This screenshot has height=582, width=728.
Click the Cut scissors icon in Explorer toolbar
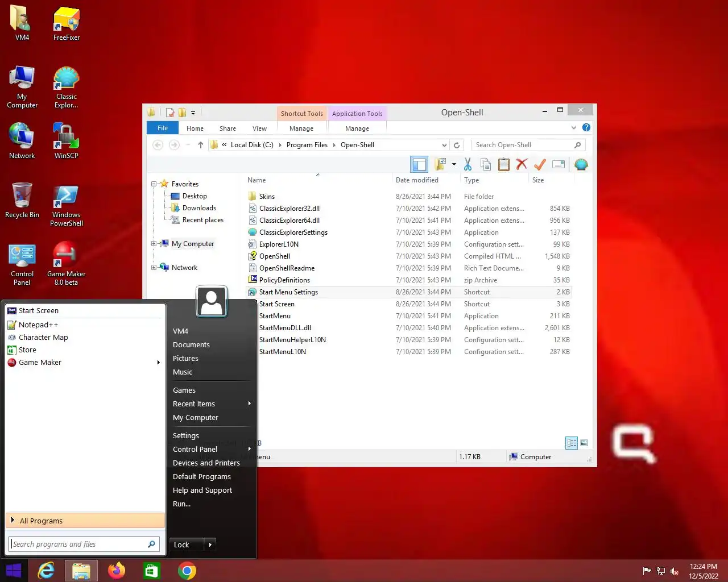point(468,165)
